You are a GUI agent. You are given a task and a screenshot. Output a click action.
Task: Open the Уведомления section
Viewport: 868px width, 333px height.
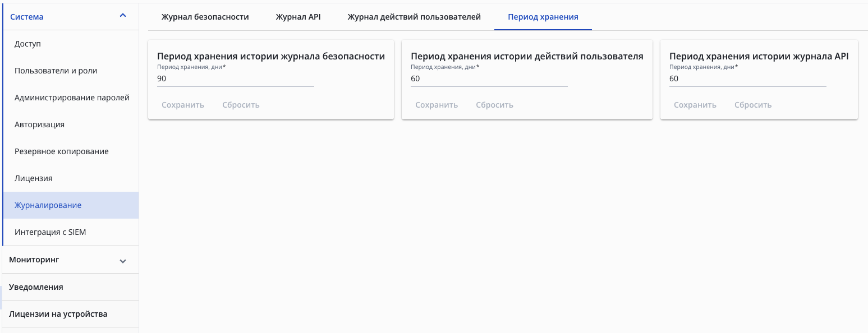click(36, 287)
